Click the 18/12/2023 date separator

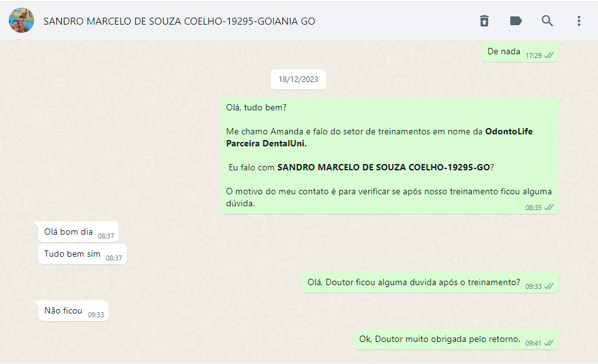(x=298, y=79)
